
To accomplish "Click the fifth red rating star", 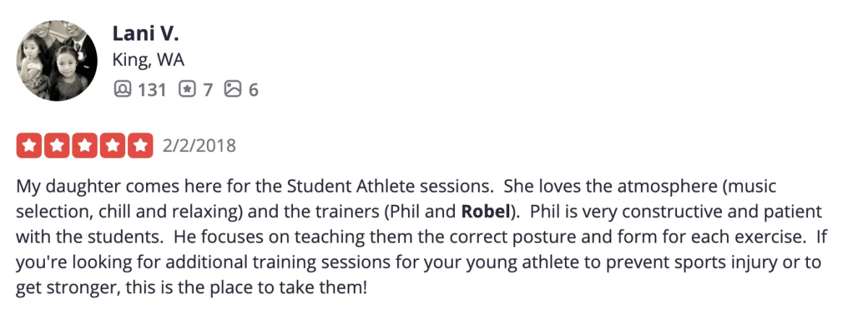I will pyautogui.click(x=140, y=146).
